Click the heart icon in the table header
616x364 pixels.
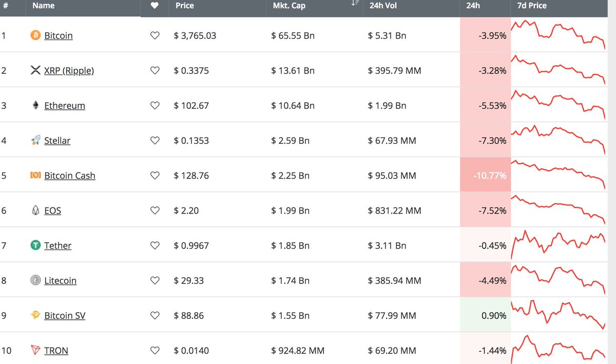click(x=155, y=6)
